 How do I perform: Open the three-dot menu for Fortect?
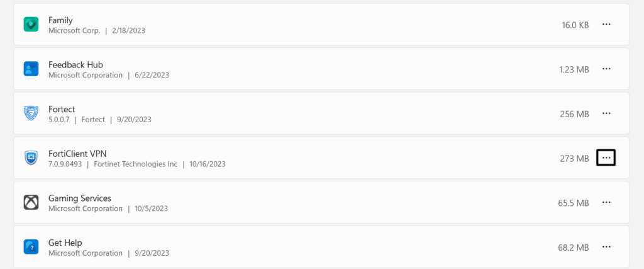[606, 113]
